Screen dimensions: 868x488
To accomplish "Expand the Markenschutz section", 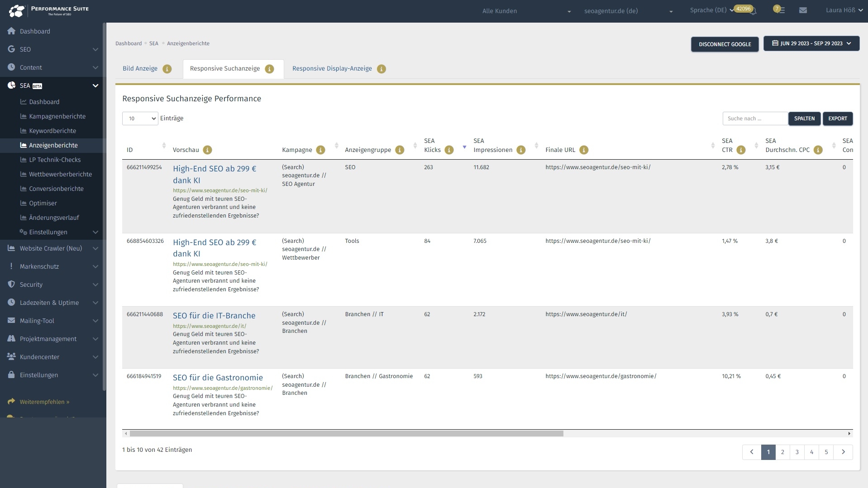I will [52, 266].
